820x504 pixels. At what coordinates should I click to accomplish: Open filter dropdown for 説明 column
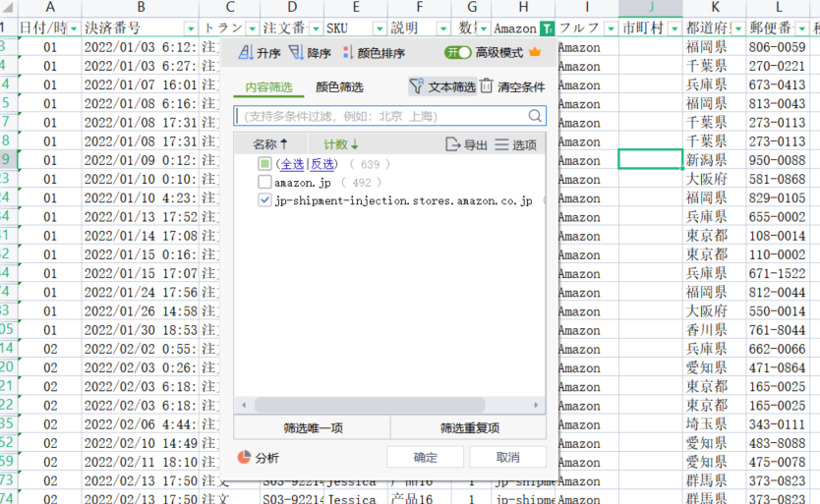pos(443,28)
